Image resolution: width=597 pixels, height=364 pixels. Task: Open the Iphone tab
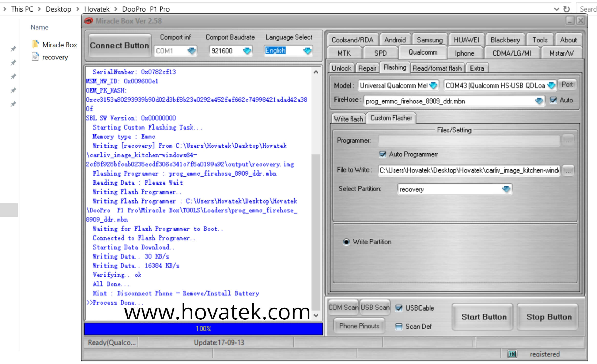(x=465, y=53)
